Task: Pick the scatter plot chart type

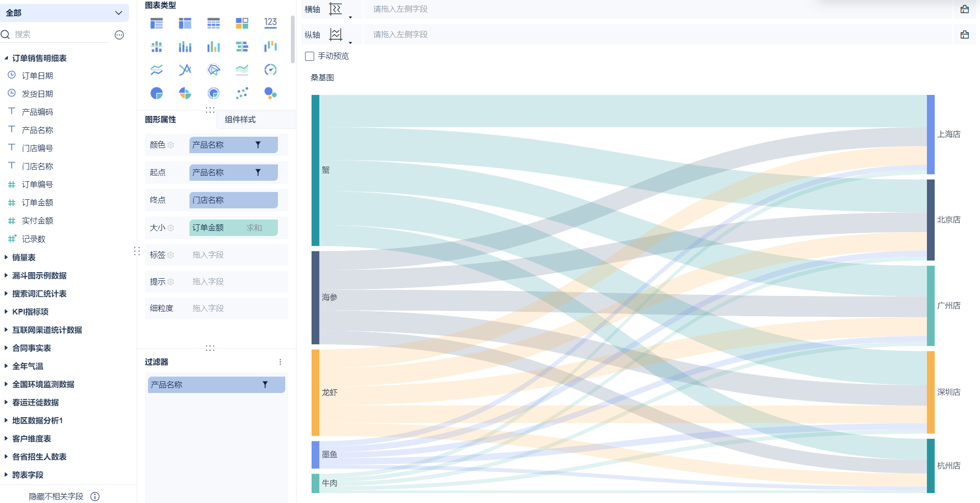Action: pos(242,93)
